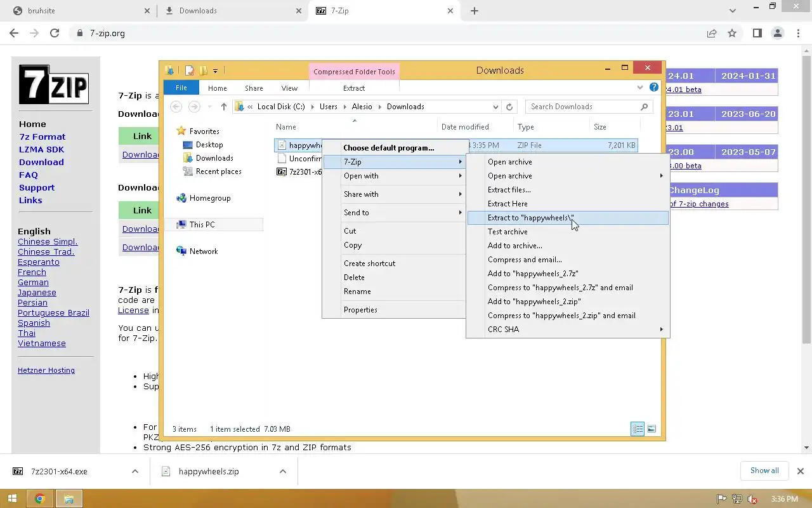Image resolution: width=812 pixels, height=508 pixels.
Task: Select Extract to "happywheels\" option
Action: click(x=568, y=218)
